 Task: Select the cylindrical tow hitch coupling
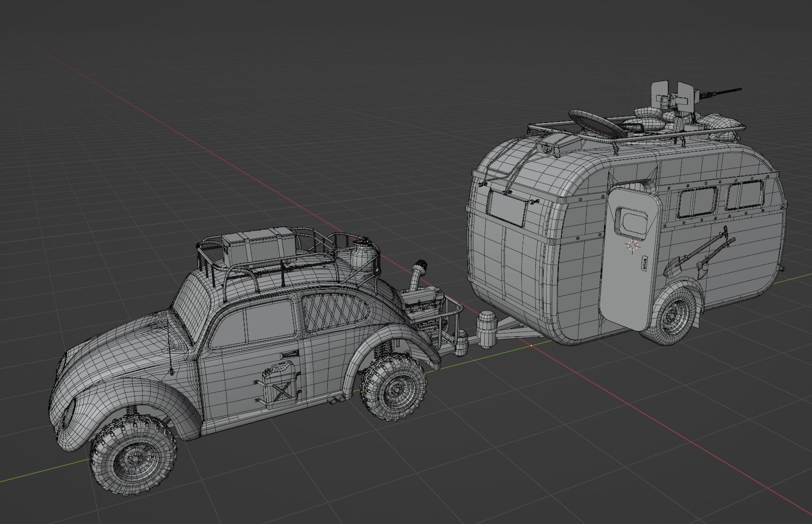486,329
